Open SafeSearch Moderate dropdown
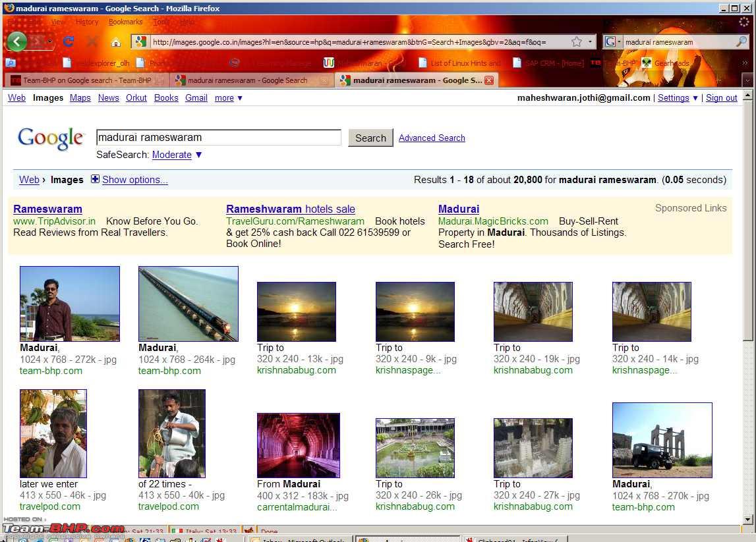This screenshot has height=542, width=756. pos(177,155)
